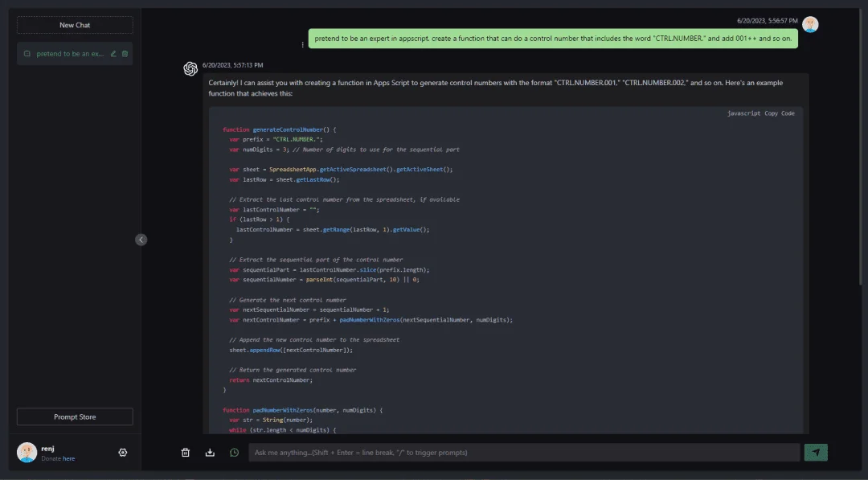Copy the code with Copy Code

(x=780, y=113)
